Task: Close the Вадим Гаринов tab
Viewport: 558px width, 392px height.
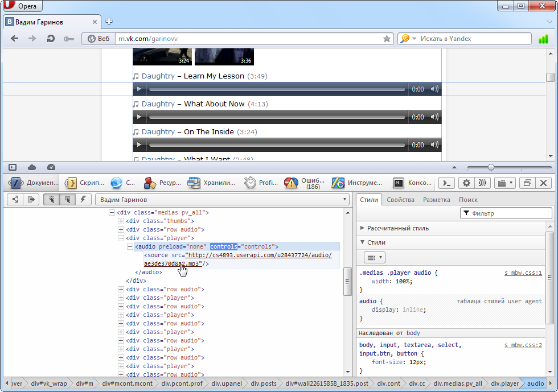Action: tap(95, 22)
